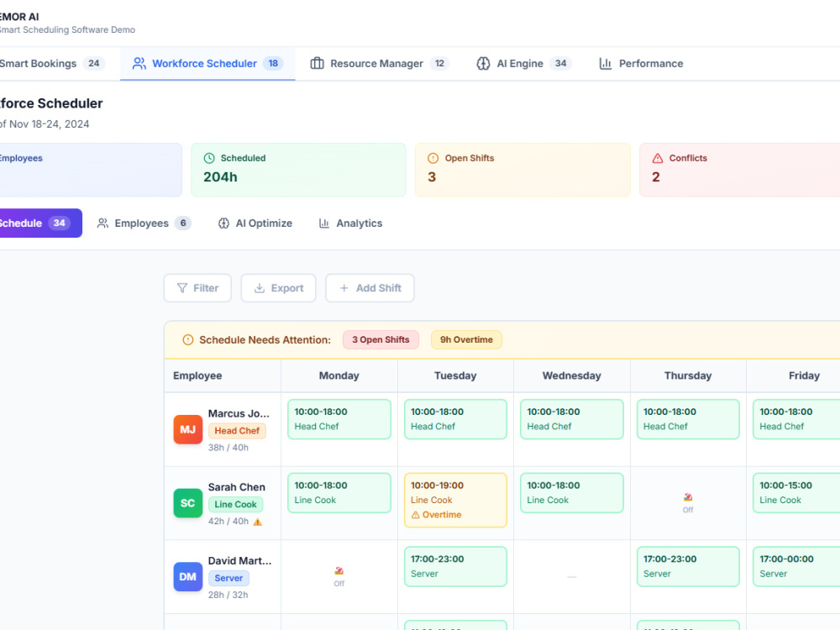The image size is (840, 630).
Task: Switch to the Resource Manager tab
Action: pos(379,63)
